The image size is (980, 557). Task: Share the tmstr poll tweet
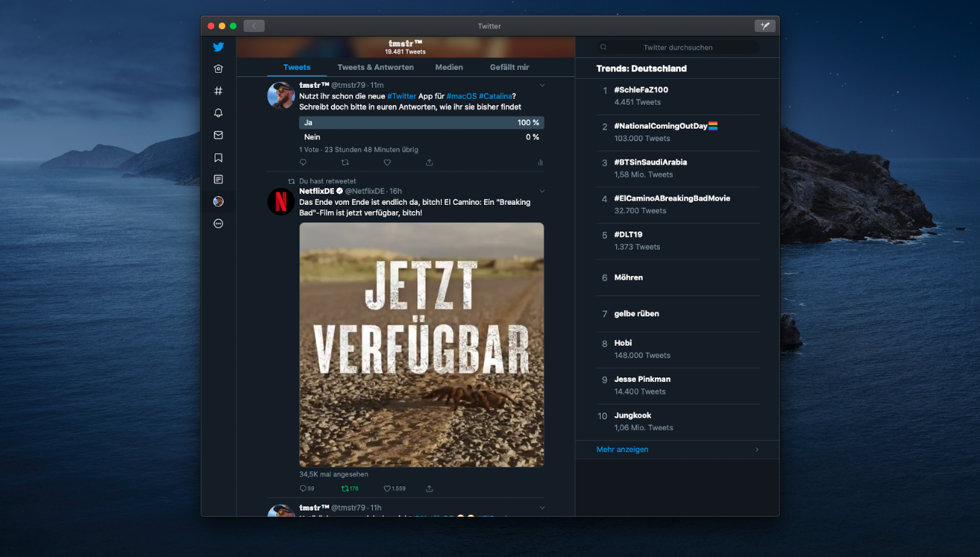coord(429,163)
